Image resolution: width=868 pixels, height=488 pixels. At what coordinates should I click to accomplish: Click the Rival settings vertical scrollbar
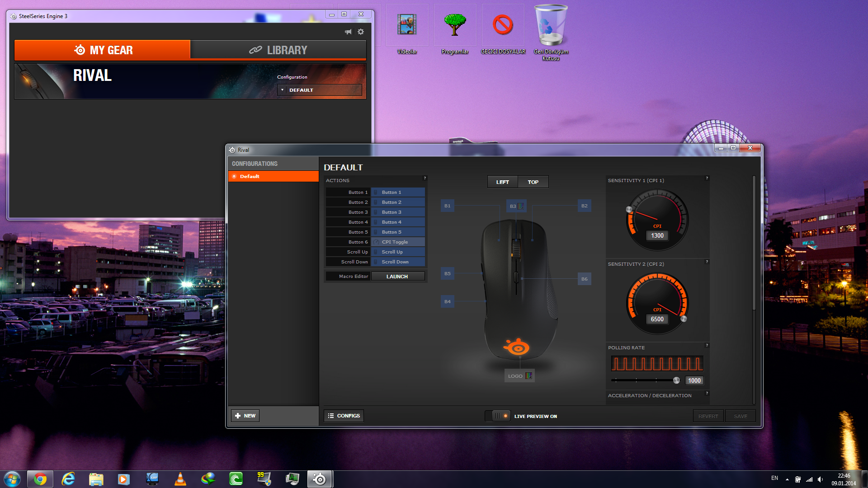click(754, 243)
